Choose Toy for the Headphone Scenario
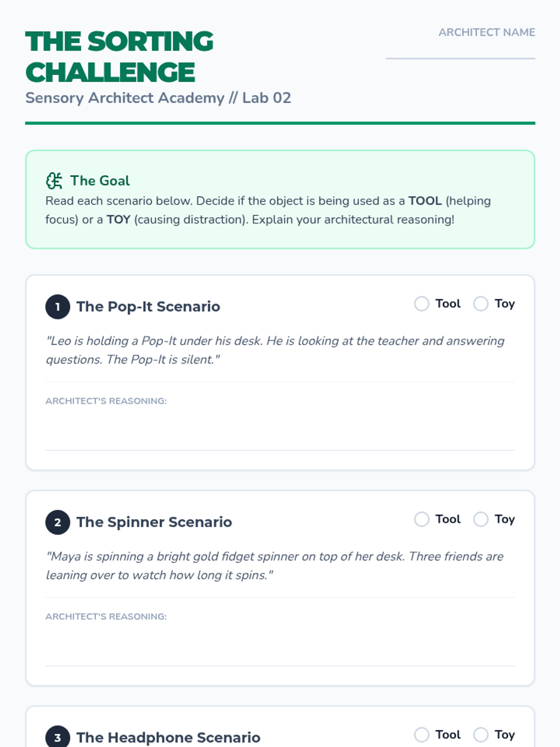The image size is (560, 747). pyautogui.click(x=481, y=735)
